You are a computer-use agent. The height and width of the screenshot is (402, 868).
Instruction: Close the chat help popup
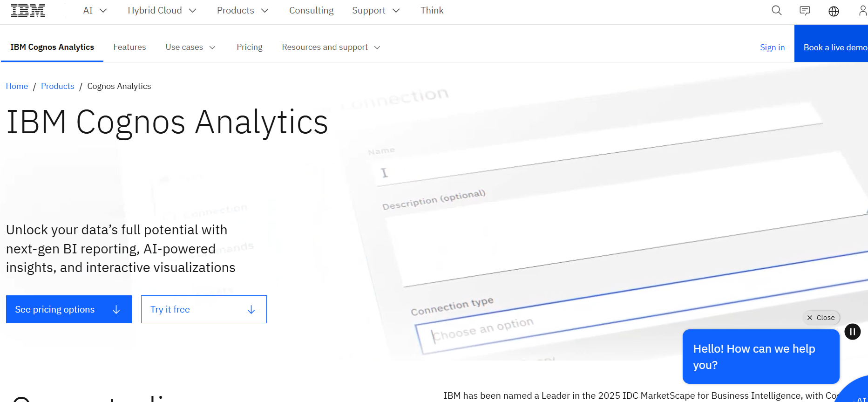[821, 318]
